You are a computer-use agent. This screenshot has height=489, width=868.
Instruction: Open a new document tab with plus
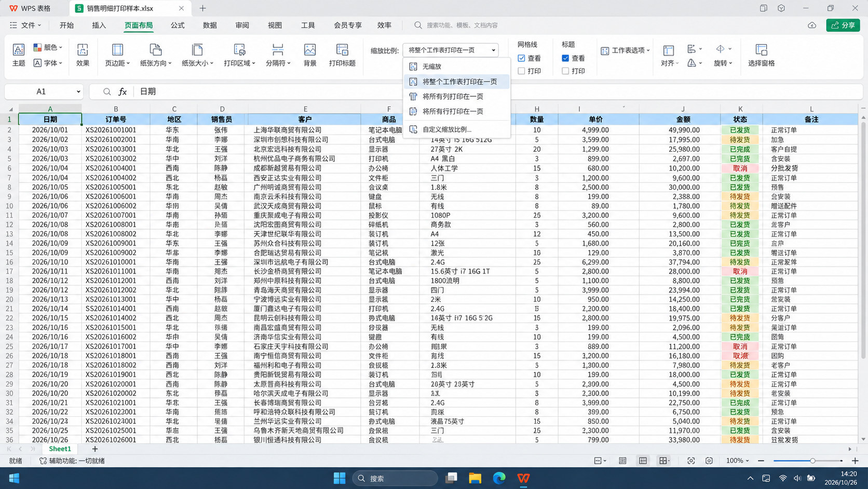[x=202, y=8]
